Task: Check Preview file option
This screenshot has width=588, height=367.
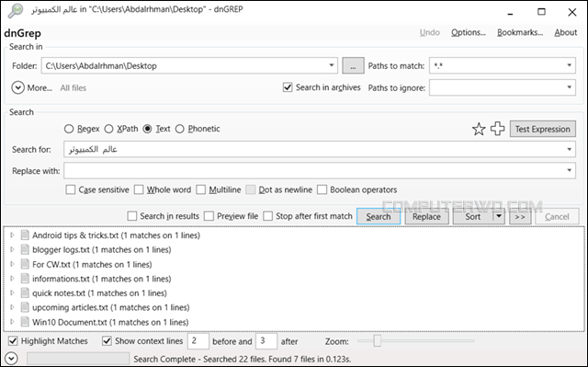Action: (209, 216)
